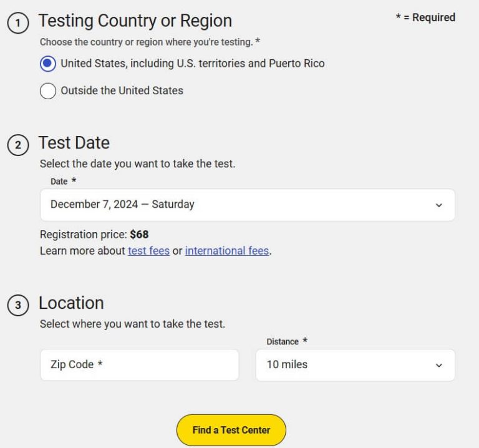Open the test fees link

point(148,251)
